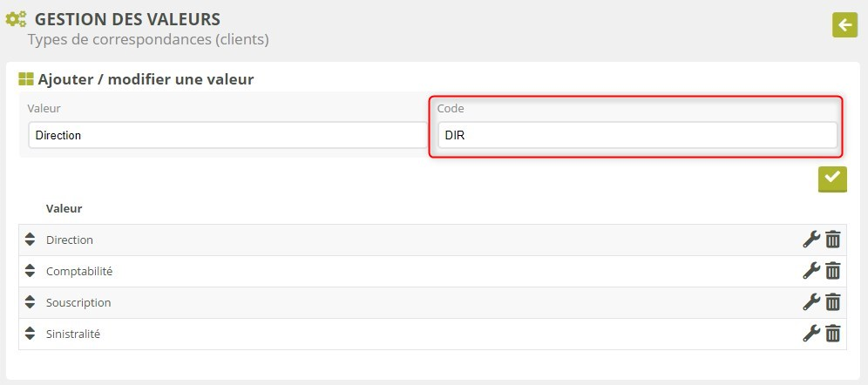Edit the Direction row with wrench icon
This screenshot has width=868, height=385.
(811, 240)
